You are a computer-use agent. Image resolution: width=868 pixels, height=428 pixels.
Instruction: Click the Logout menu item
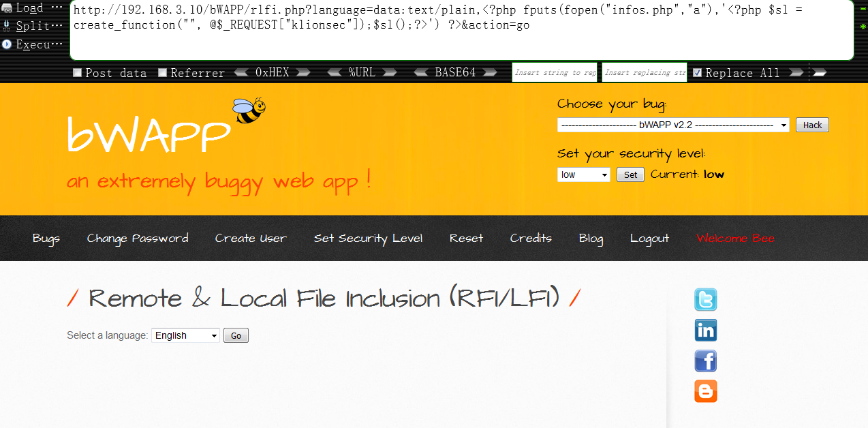(x=649, y=239)
